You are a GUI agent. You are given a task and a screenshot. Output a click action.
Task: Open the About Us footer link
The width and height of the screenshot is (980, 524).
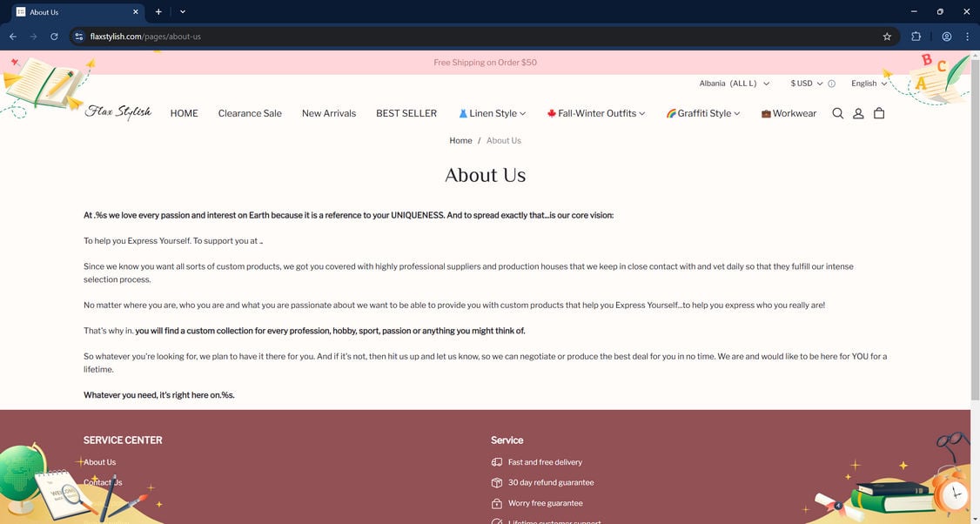(100, 462)
